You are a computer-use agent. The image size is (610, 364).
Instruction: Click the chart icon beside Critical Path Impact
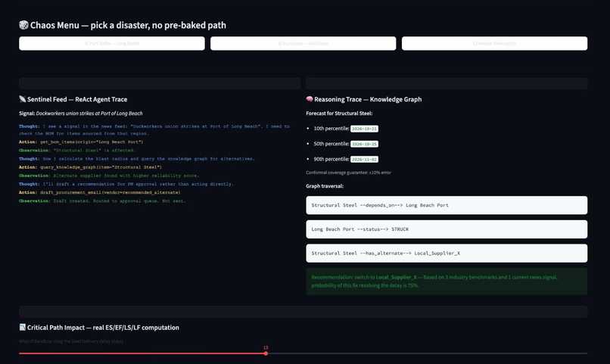pos(23,327)
